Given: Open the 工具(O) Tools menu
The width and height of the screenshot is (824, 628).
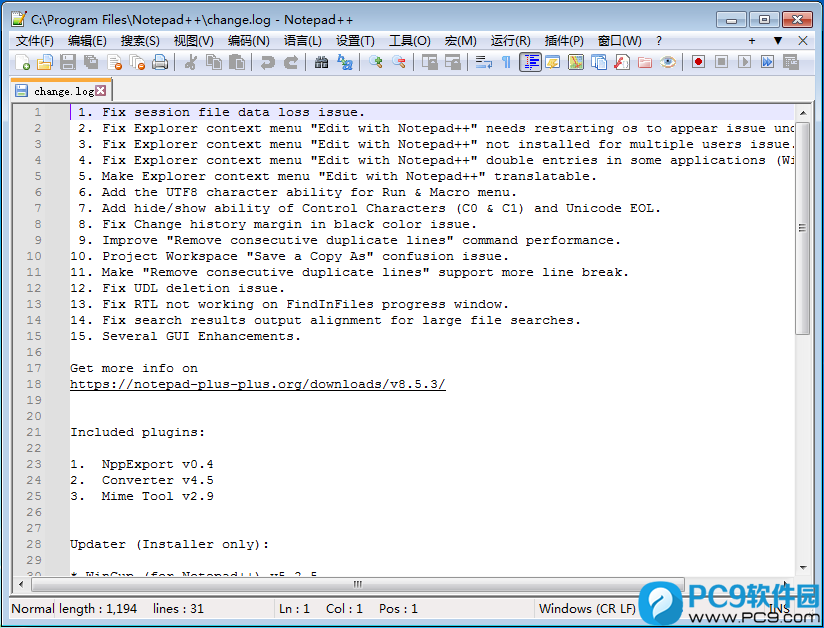Looking at the screenshot, I should 410,40.
